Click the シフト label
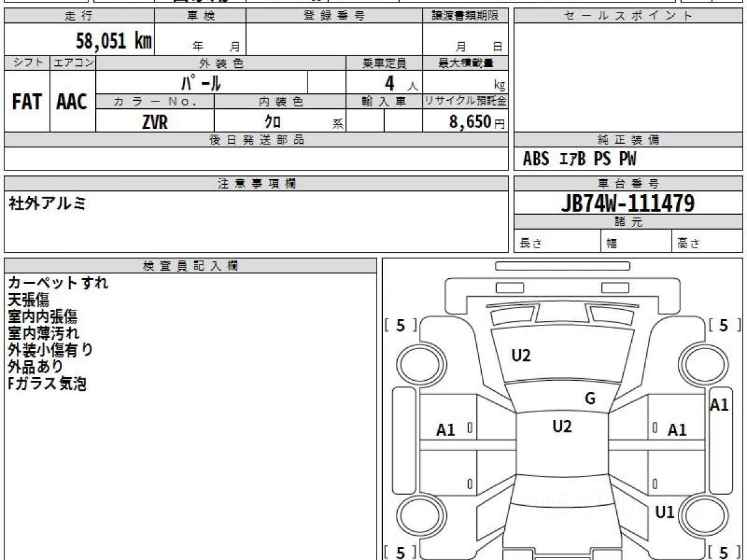This screenshot has width=747, height=560. [x=27, y=63]
